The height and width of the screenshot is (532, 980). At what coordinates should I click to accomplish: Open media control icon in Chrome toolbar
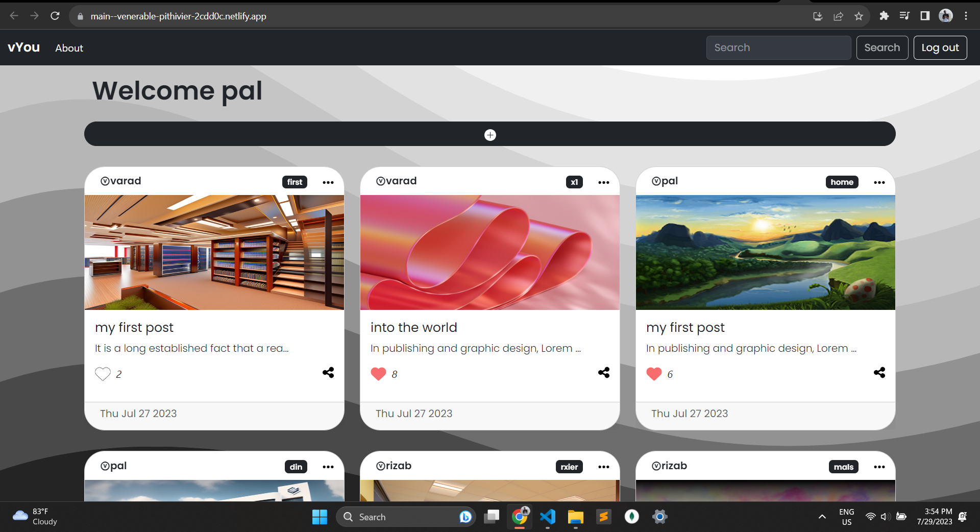(x=904, y=16)
